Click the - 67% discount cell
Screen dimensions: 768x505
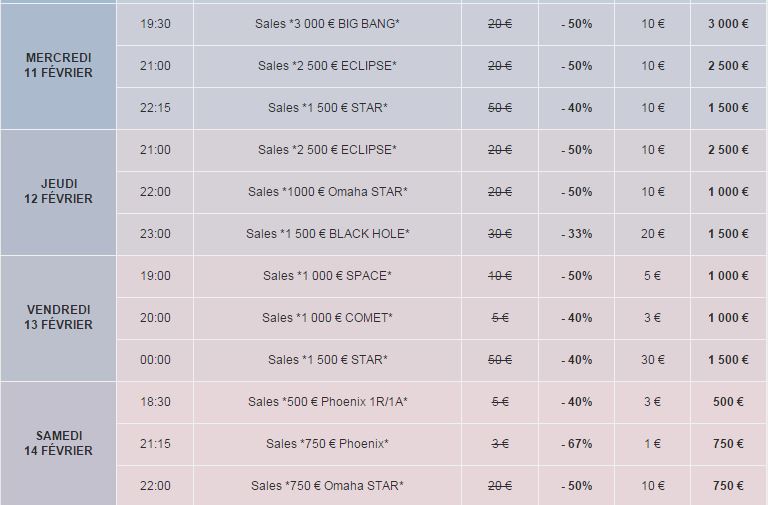point(576,444)
